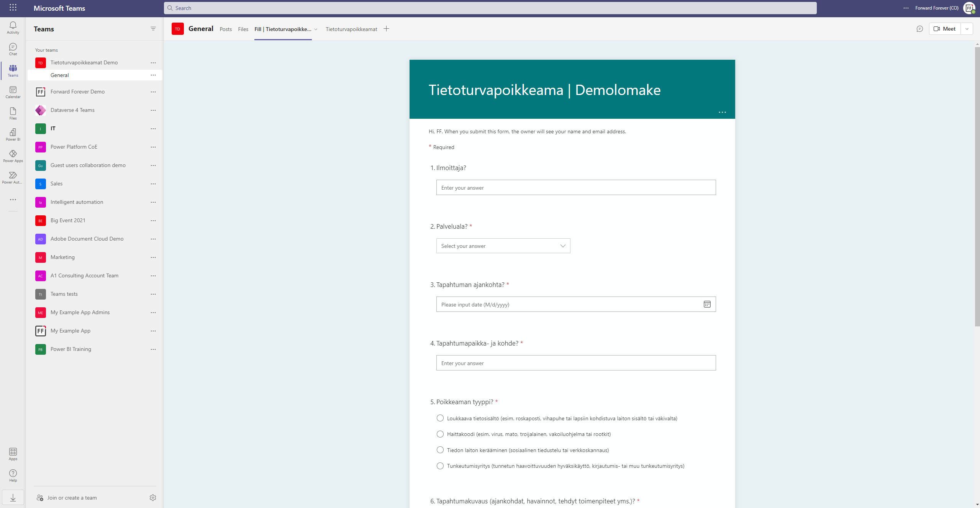Click the Search box
This screenshot has width=980, height=508.
pos(490,8)
